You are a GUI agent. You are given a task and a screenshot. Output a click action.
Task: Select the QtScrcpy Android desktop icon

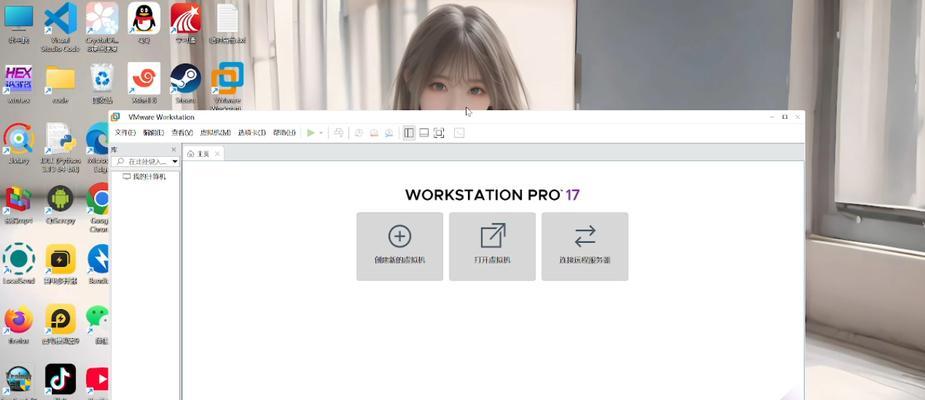(x=60, y=204)
